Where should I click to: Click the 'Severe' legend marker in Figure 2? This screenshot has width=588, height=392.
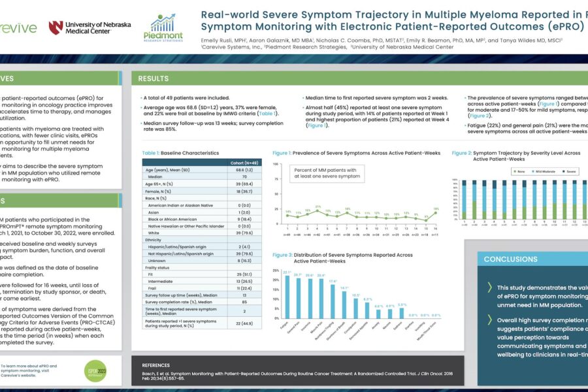coord(564,172)
